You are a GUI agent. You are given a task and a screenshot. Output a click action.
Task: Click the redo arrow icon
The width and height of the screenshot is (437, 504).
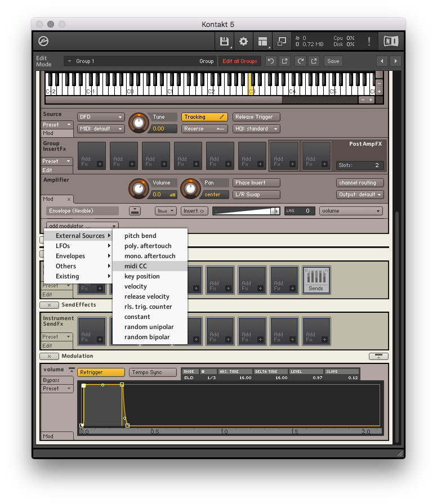click(300, 61)
